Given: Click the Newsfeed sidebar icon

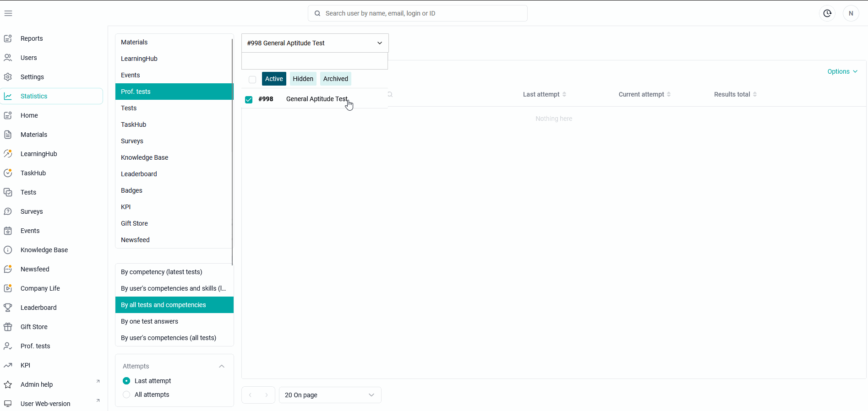Looking at the screenshot, I should point(8,269).
